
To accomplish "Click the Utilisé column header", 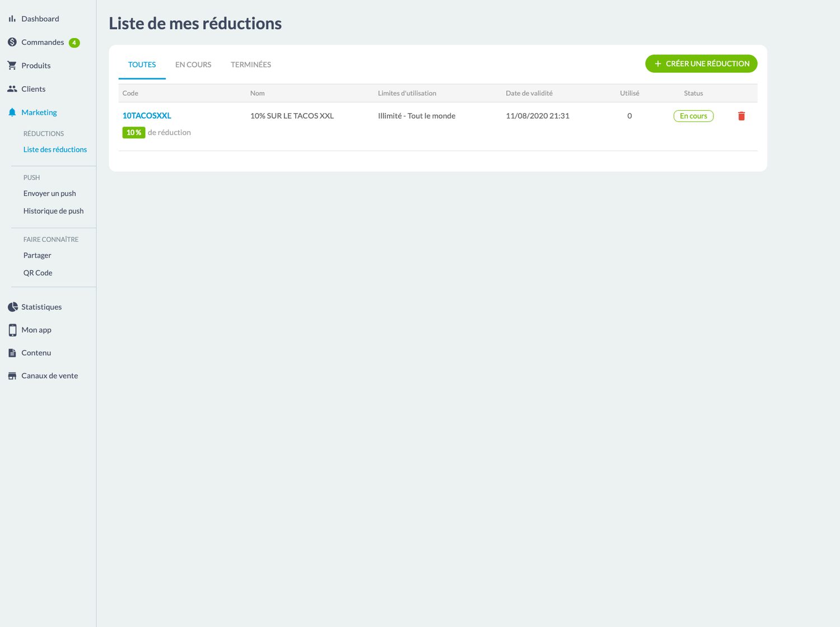I will click(x=629, y=93).
